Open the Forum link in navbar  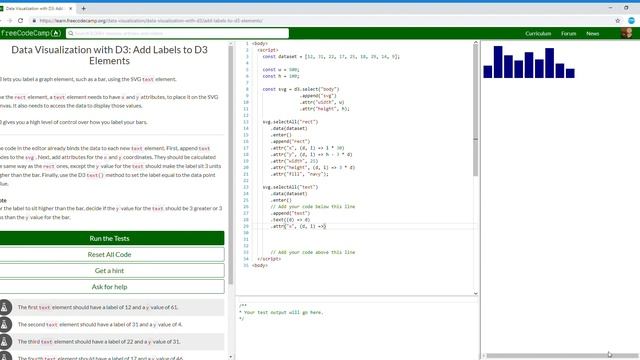pos(568,33)
